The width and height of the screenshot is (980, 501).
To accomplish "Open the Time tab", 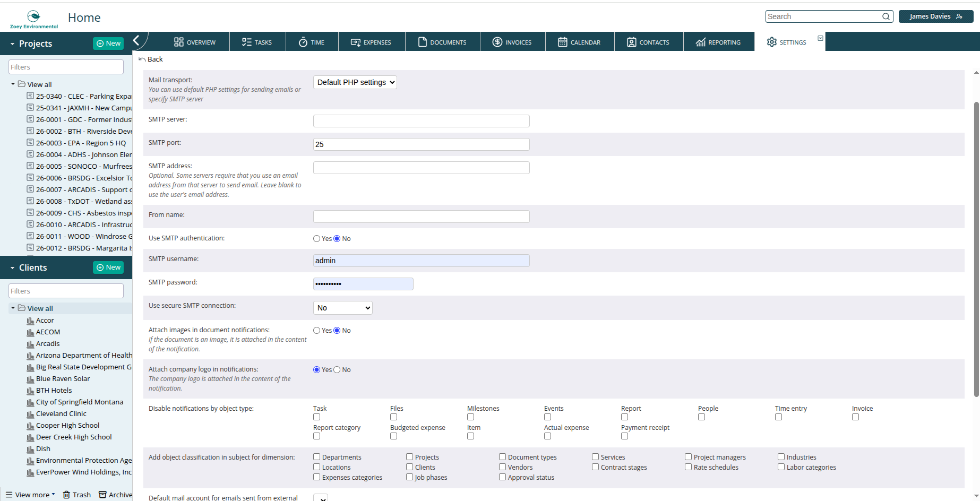I will pos(312,42).
